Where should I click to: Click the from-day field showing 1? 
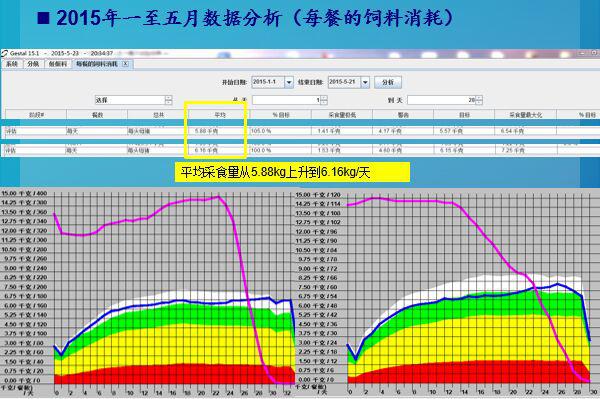pos(287,100)
